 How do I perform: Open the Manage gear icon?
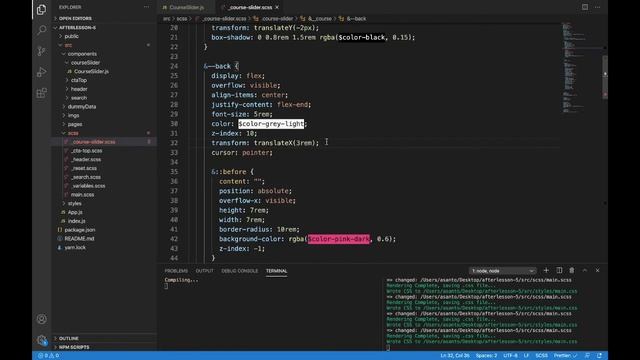pyautogui.click(x=41, y=340)
